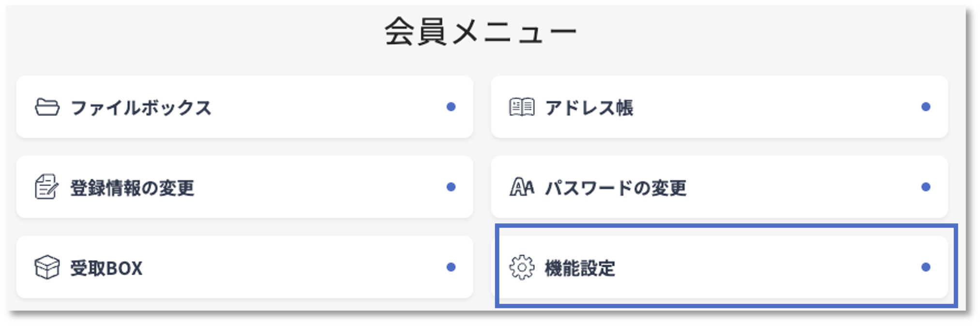Screen dimensions: 980x326
Task: Click the blue dot on the 機能設定 card
Action: coord(926,267)
